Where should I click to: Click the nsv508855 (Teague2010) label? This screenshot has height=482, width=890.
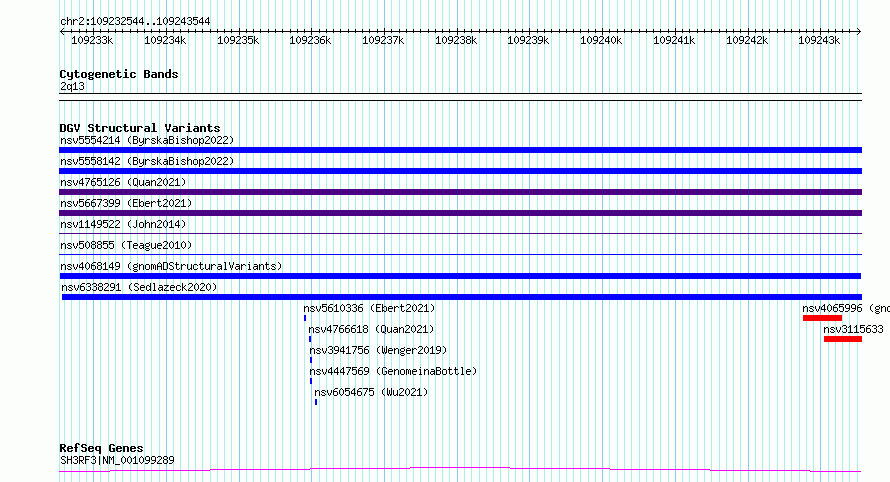[x=126, y=245]
